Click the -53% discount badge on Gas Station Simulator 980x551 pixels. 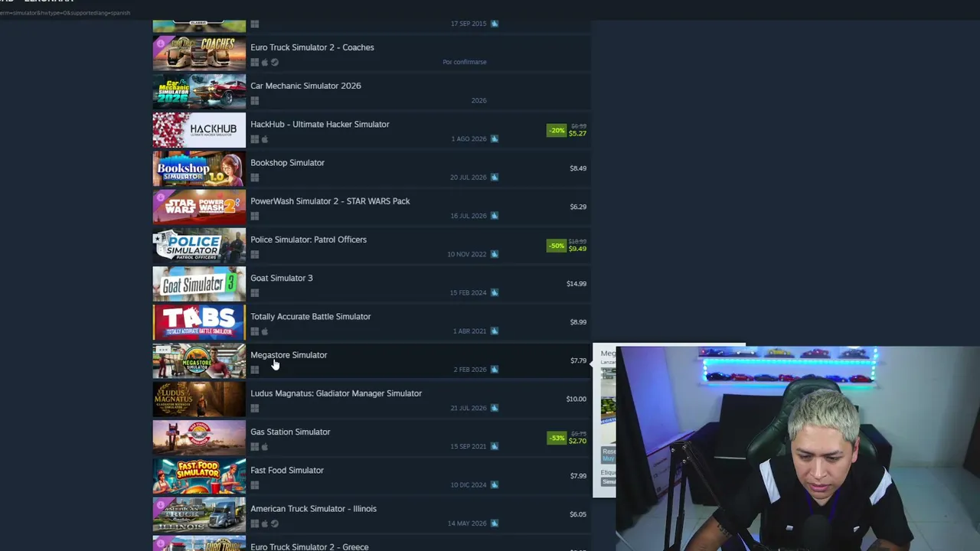(557, 438)
